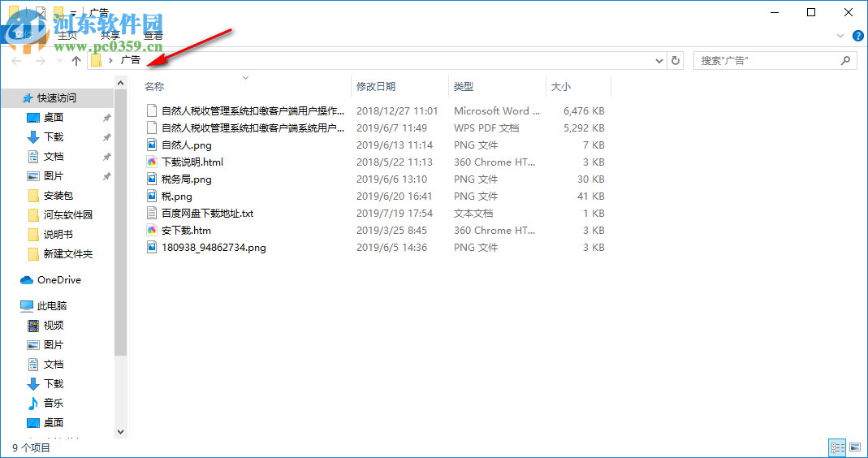Select file 税务局.png

187,179
